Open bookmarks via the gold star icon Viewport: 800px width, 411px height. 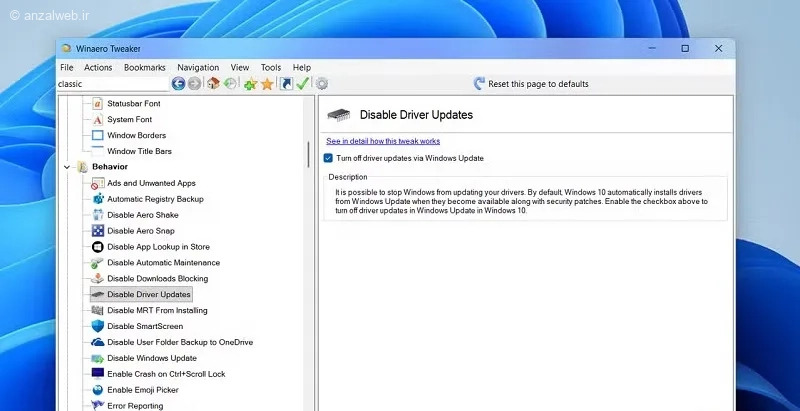(x=267, y=84)
